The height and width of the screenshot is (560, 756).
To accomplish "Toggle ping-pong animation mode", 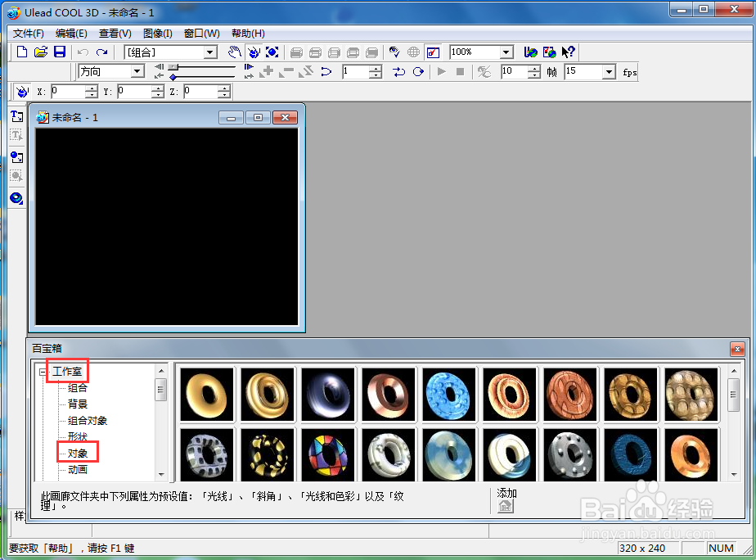I will pos(398,72).
